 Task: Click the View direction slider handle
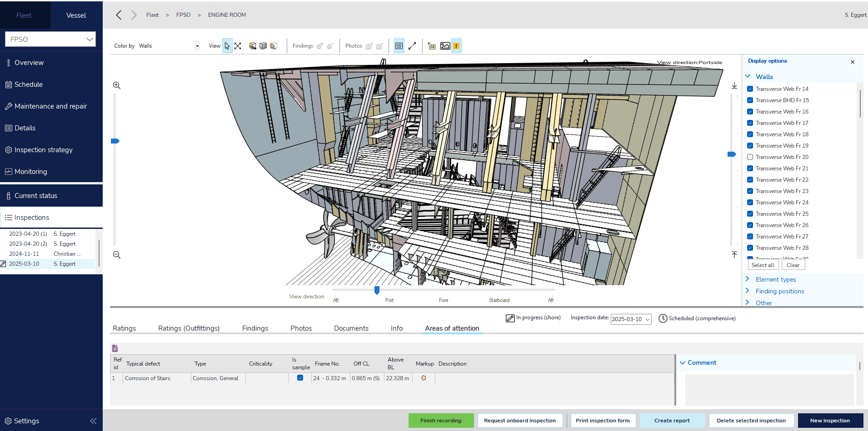click(377, 290)
